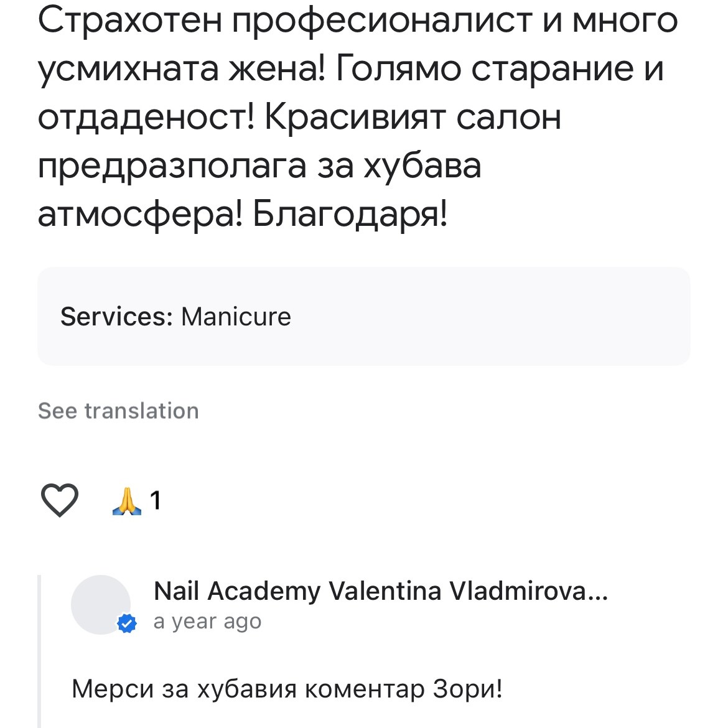Open Nail Academy Valentina Vladmirova profile name

pyautogui.click(x=370, y=590)
